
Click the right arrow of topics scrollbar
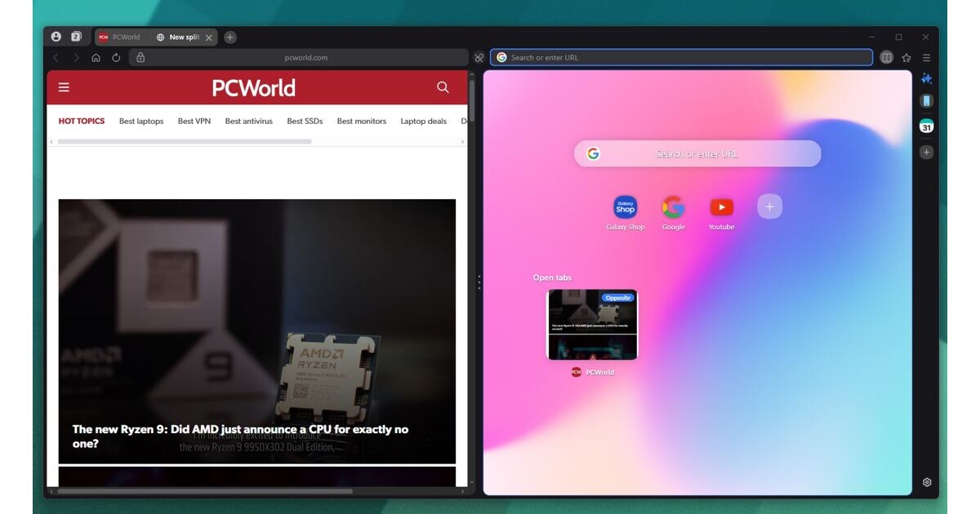click(x=463, y=142)
